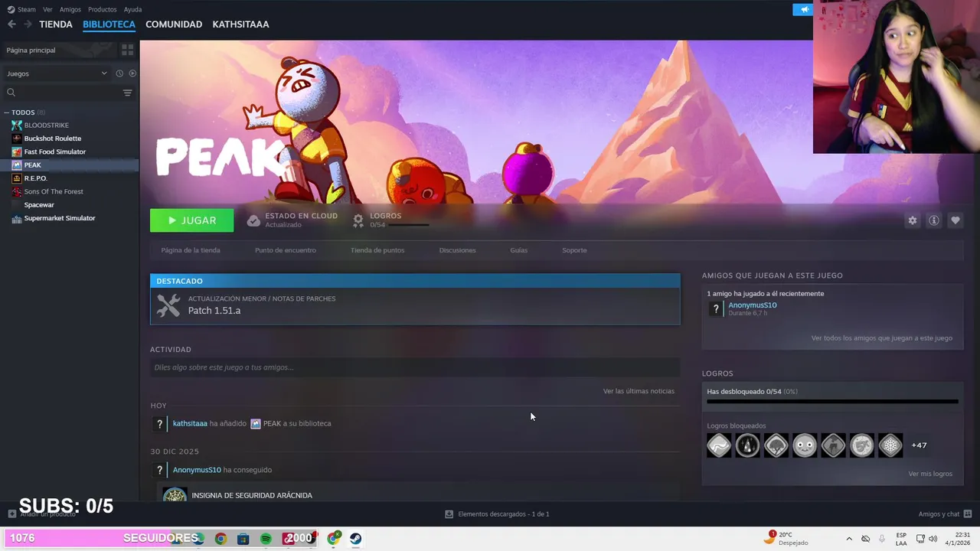Click the library search magnifier icon
This screenshot has width=980, height=551.
coord(11,93)
